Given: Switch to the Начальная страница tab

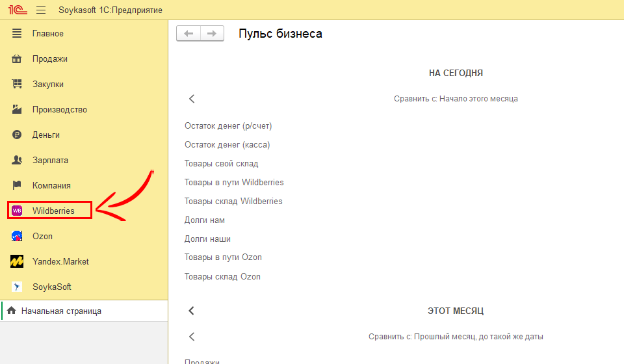Looking at the screenshot, I should point(61,311).
